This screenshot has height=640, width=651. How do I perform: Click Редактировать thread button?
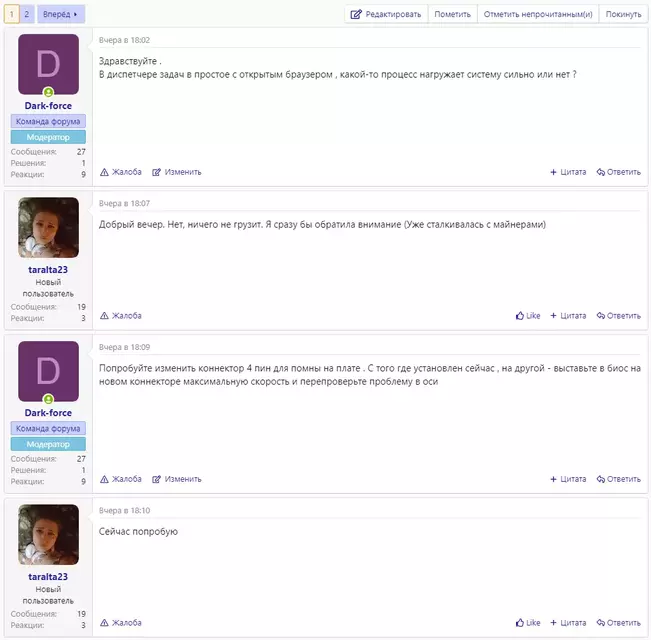pyautogui.click(x=386, y=14)
